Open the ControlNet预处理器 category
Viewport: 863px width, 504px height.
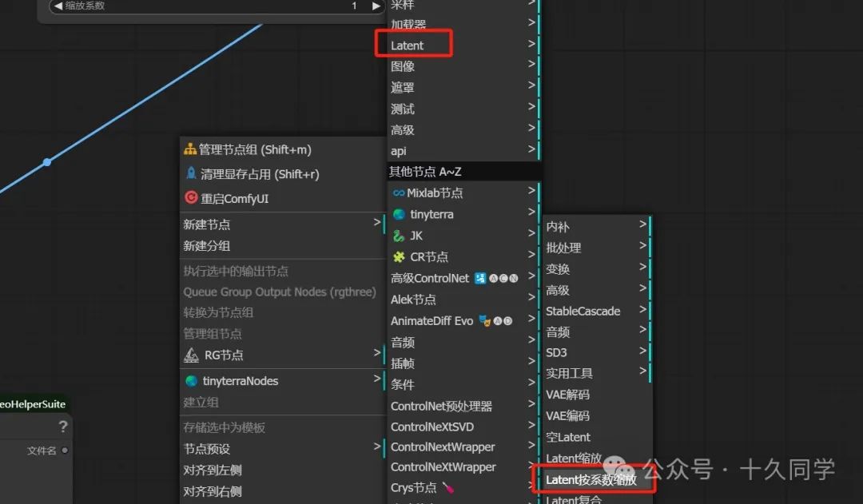tap(463, 406)
